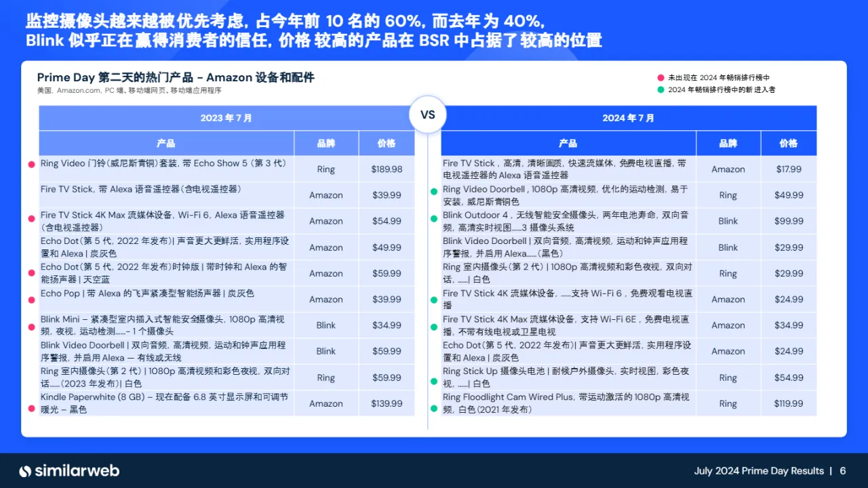The width and height of the screenshot is (868, 488).
Task: Click the 价格 column header in 2024 table
Action: coord(789,143)
